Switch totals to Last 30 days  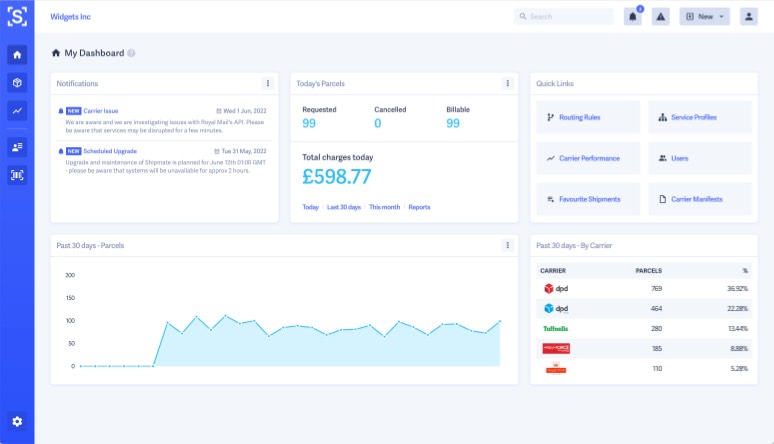344,207
